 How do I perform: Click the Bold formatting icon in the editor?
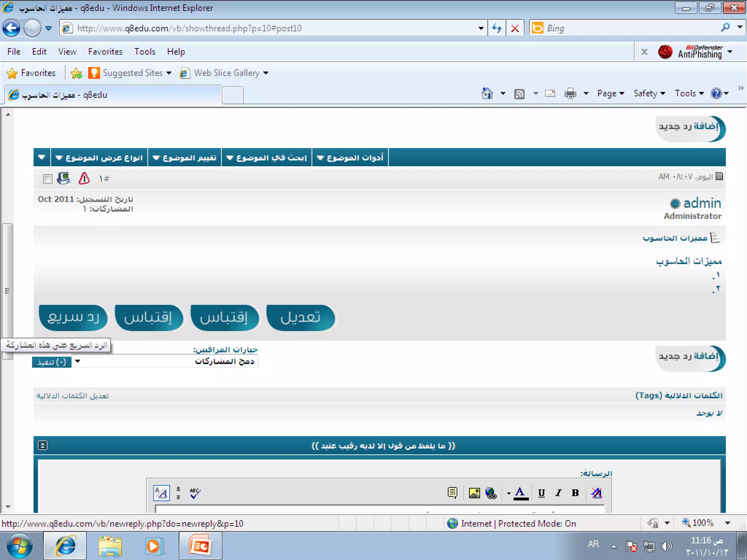click(575, 493)
